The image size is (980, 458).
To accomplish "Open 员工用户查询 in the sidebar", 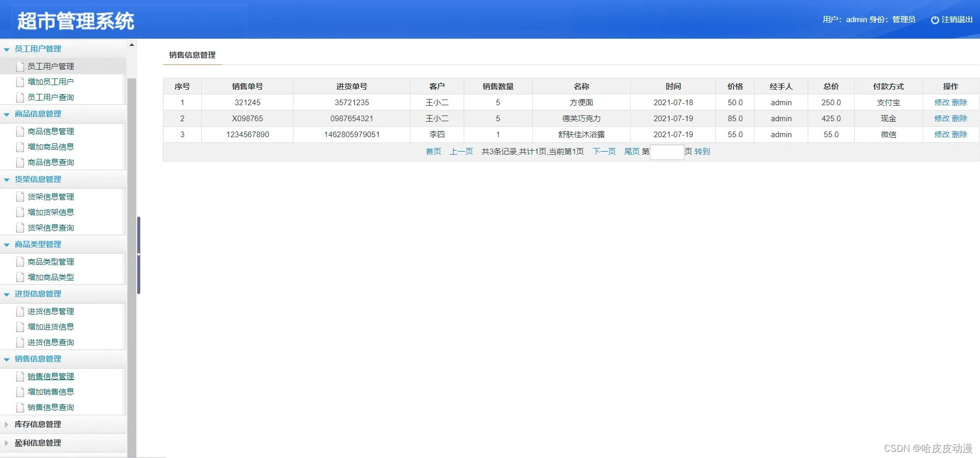I will click(x=51, y=97).
